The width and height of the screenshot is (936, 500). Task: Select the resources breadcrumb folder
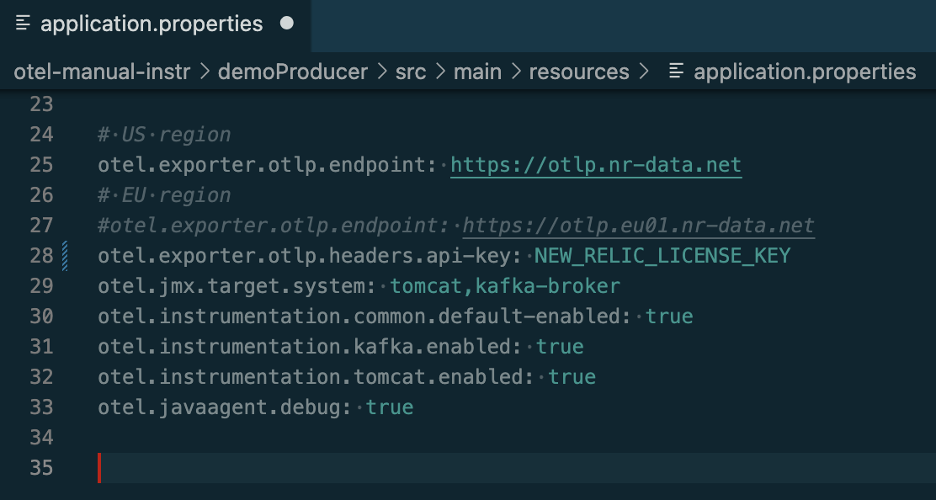pyautogui.click(x=579, y=72)
